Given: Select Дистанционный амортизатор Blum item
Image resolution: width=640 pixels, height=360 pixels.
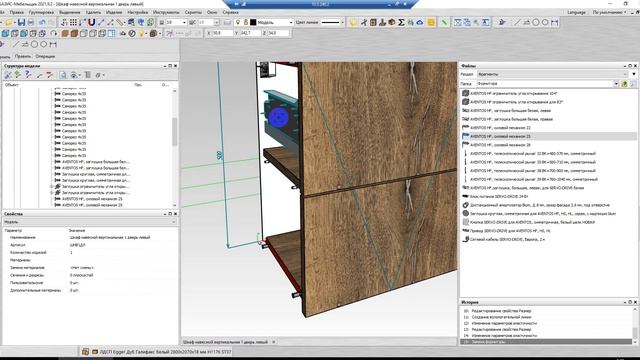Looking at the screenshot, I should coord(540,205).
